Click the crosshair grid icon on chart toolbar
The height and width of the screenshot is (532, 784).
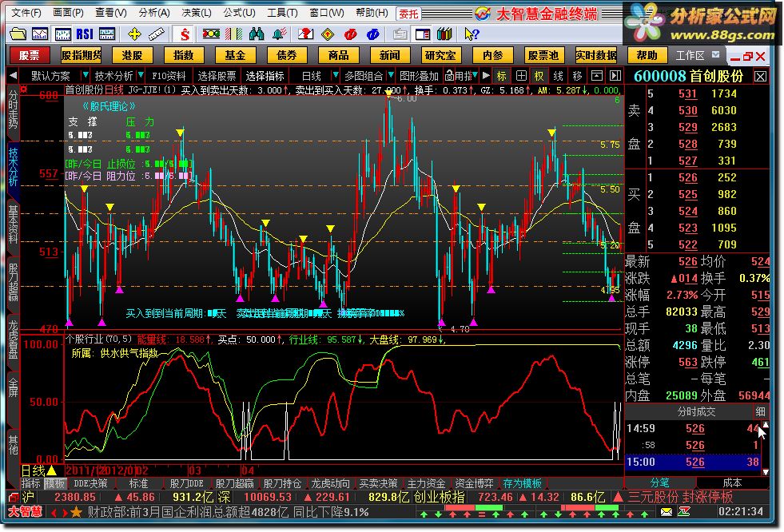point(521,76)
